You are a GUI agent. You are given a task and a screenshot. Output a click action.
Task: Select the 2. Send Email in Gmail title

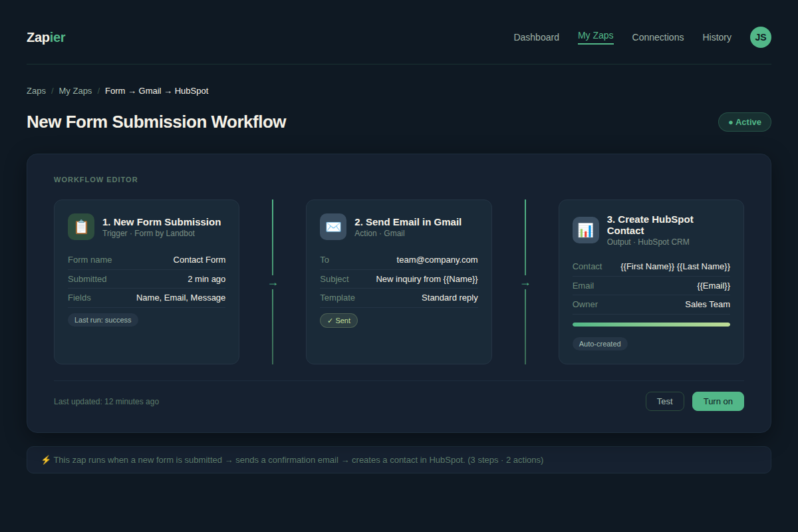click(408, 222)
